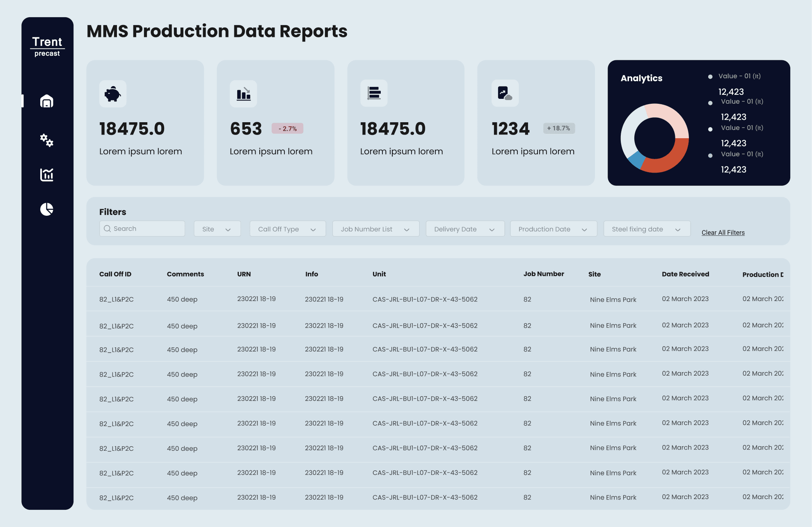Open settings gears icon in sidebar

(x=47, y=140)
